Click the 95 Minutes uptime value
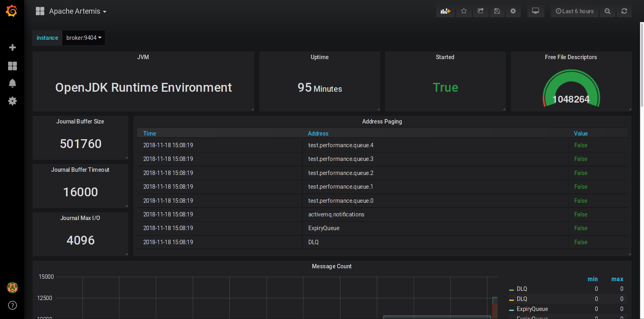Viewport: 644px width, 319px height. (x=320, y=88)
